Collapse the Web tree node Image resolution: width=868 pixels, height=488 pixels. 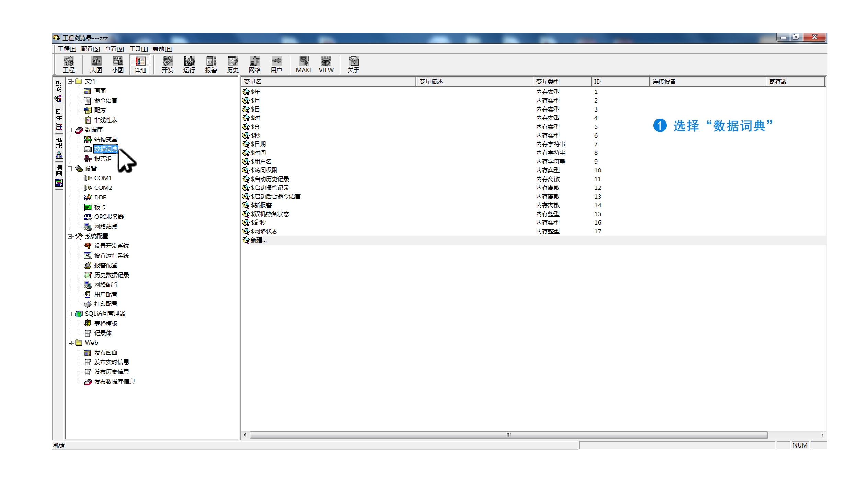[70, 343]
